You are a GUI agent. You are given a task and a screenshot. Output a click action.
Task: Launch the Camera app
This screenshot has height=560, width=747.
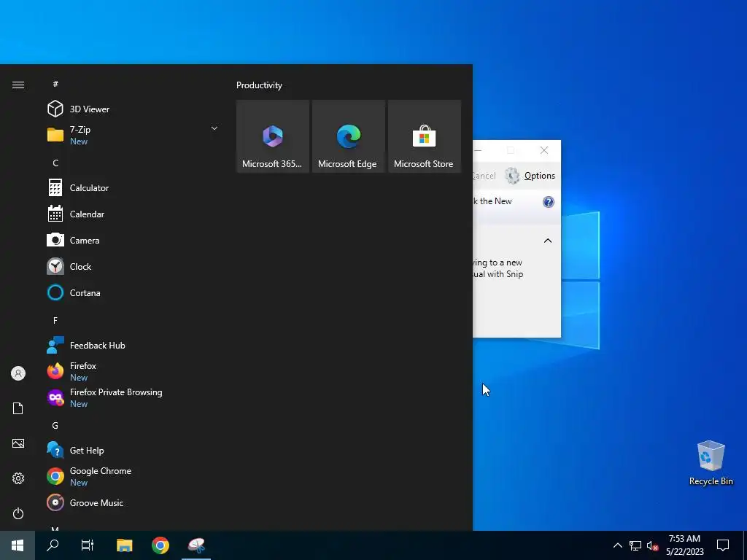[x=133, y=240]
